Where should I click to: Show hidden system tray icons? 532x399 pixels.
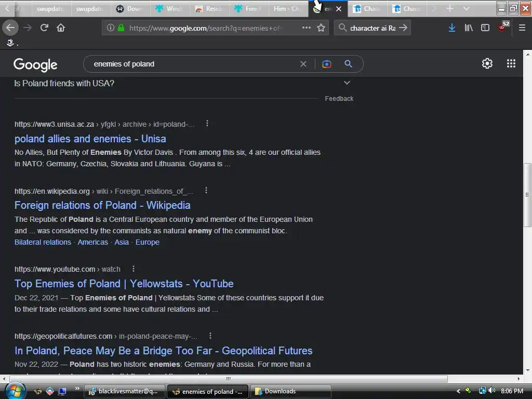click(458, 391)
